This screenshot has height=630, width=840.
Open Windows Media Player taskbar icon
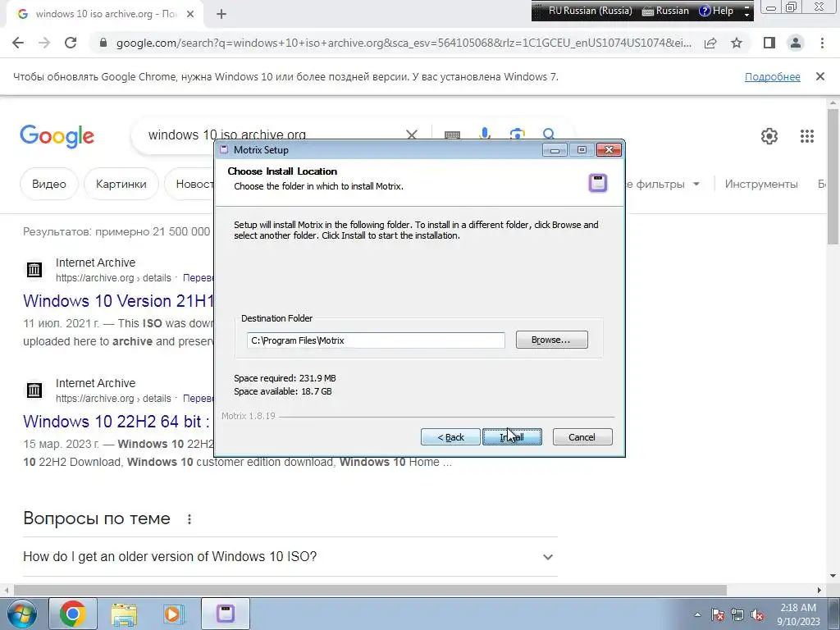click(x=173, y=614)
